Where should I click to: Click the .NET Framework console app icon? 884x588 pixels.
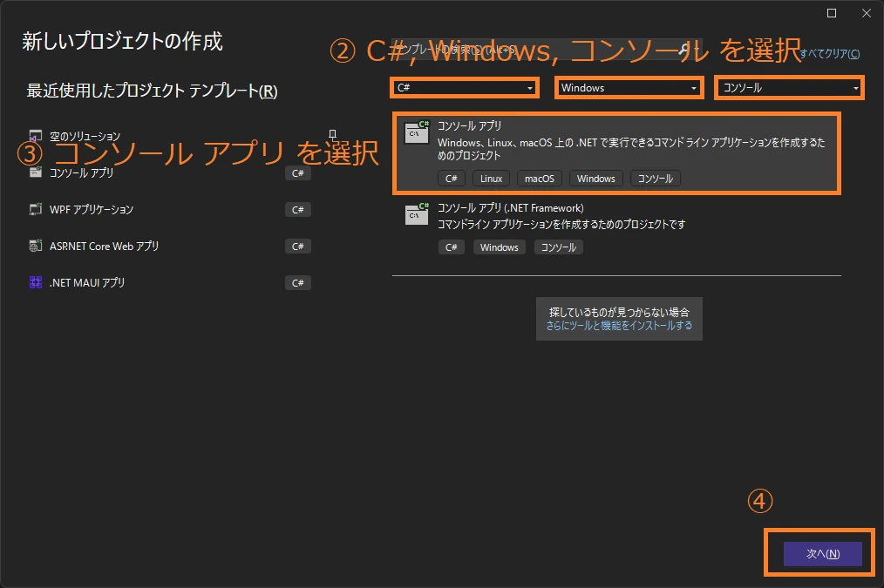417,214
